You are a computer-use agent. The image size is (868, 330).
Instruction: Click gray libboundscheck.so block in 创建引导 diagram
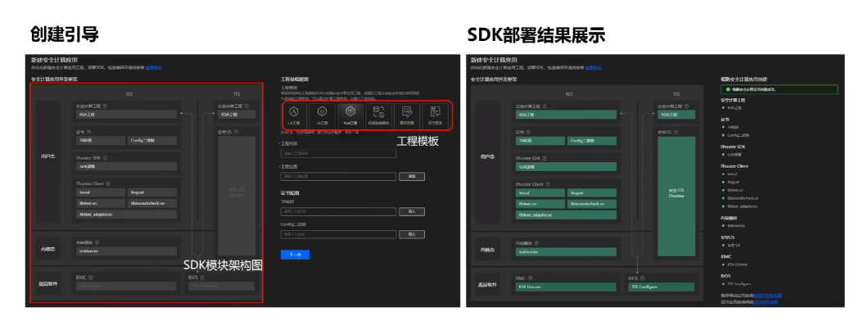pyautogui.click(x=152, y=203)
